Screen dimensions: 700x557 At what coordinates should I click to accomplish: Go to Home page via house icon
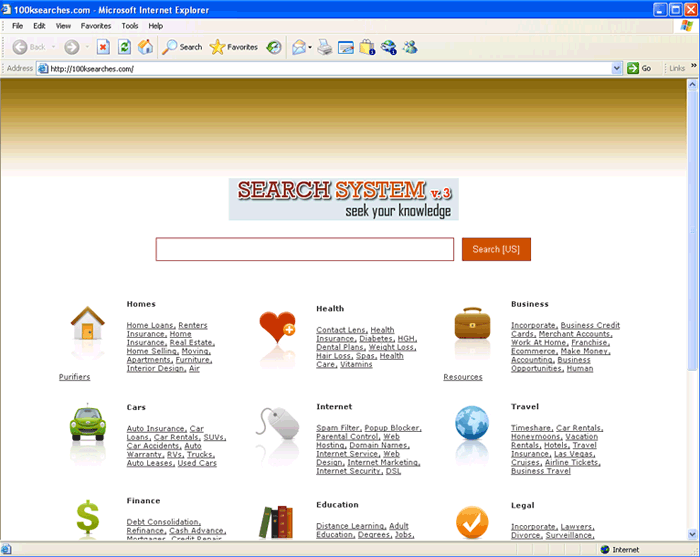pyautogui.click(x=146, y=47)
